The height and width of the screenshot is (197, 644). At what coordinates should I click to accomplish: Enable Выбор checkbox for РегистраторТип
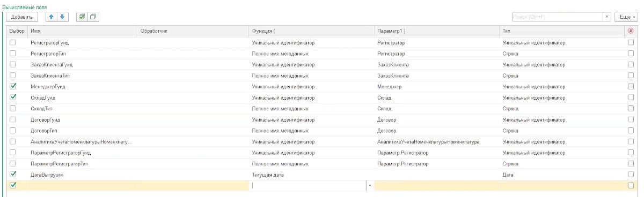(x=13, y=53)
